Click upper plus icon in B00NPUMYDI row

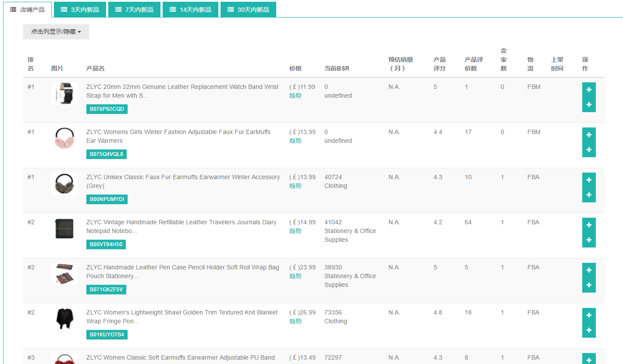point(589,180)
